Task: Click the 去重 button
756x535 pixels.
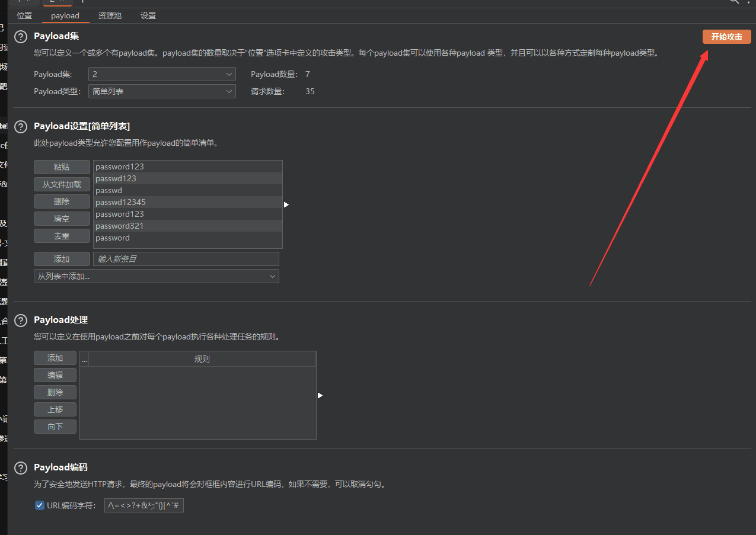Action: 62,236
